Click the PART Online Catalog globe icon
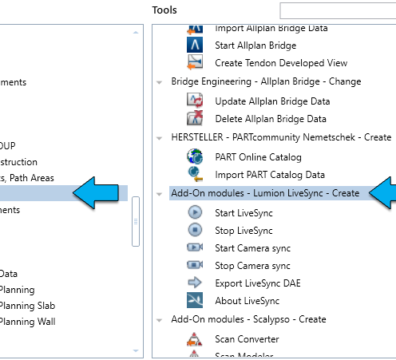Screen dimensions: 396x360 click(x=195, y=157)
